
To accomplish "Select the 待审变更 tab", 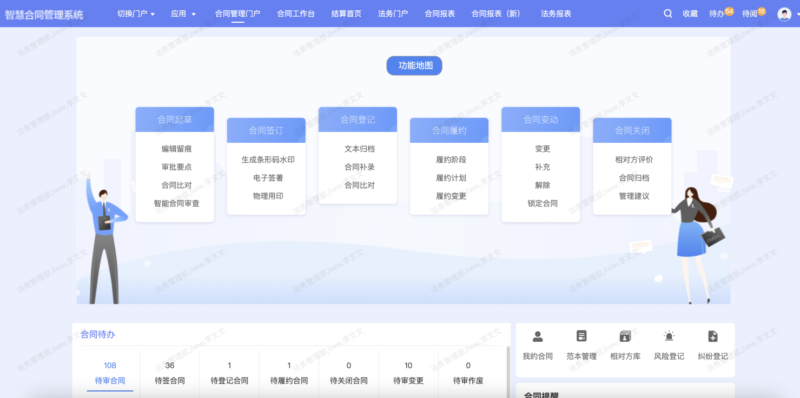I will 408,373.
